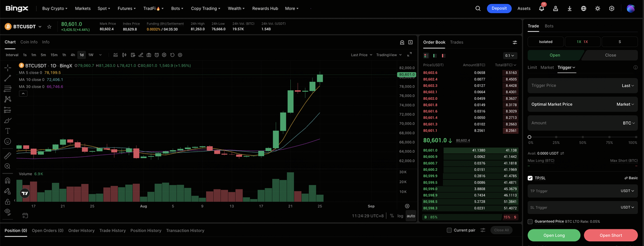Image resolution: width=644 pixels, height=246 pixels.
Task: Select the trend line drawing tool
Action: tap(8, 78)
